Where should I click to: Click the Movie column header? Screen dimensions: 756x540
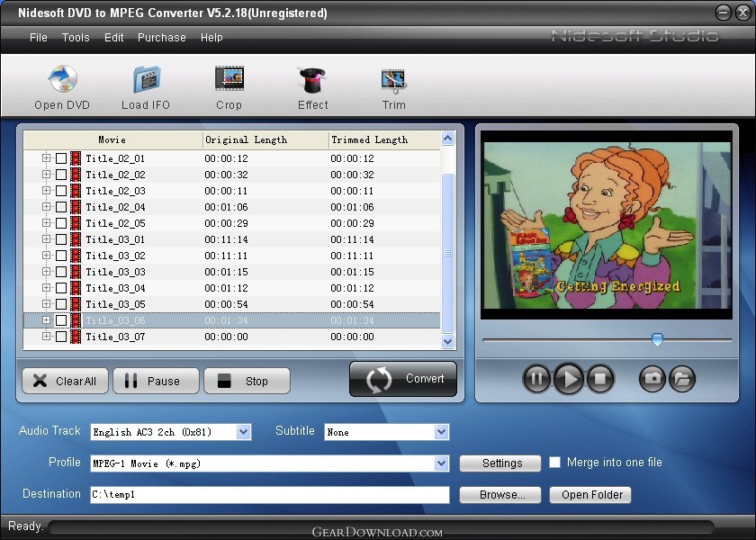point(112,139)
